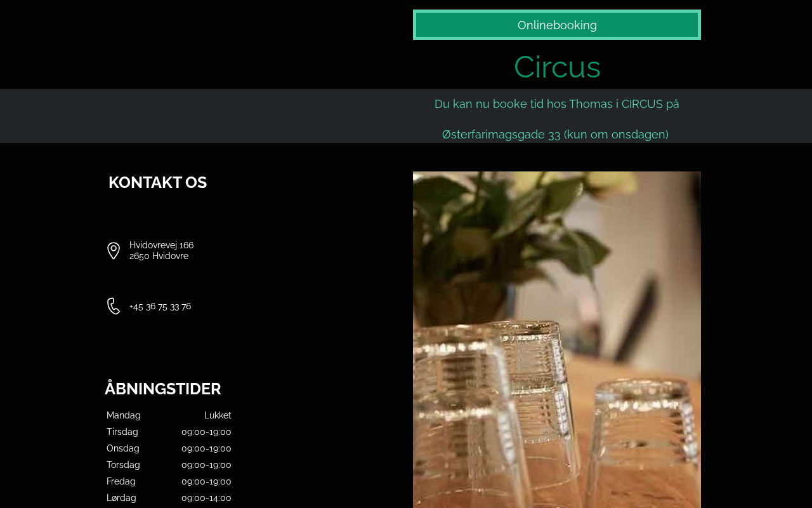Click the Tirsdag opening hours row
The height and width of the screenshot is (508, 812).
click(x=169, y=432)
